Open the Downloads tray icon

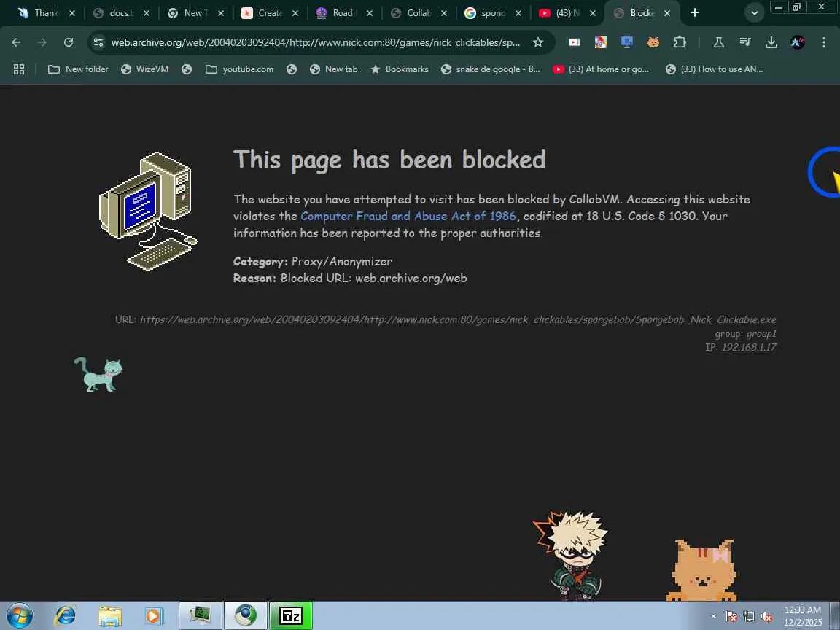(x=771, y=42)
